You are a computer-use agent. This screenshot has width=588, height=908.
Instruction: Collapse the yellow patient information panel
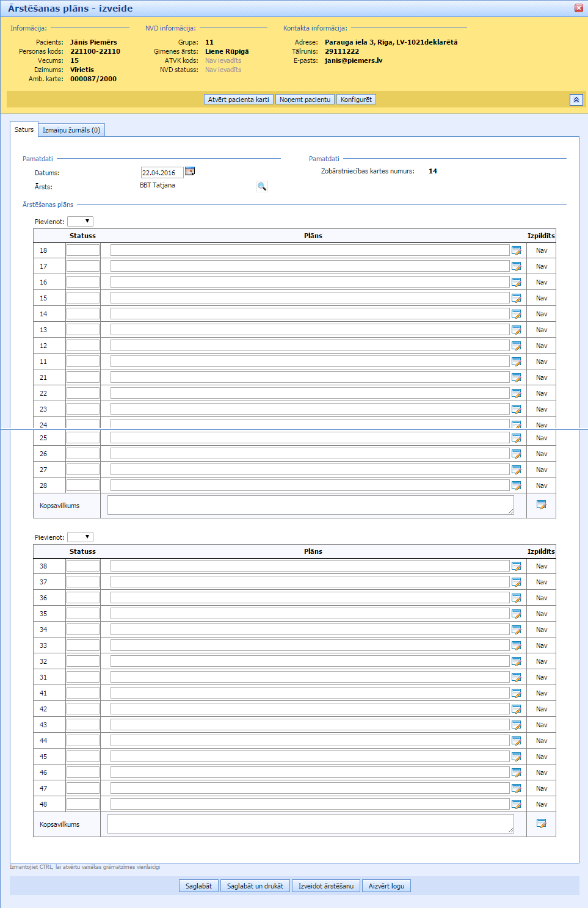(576, 100)
